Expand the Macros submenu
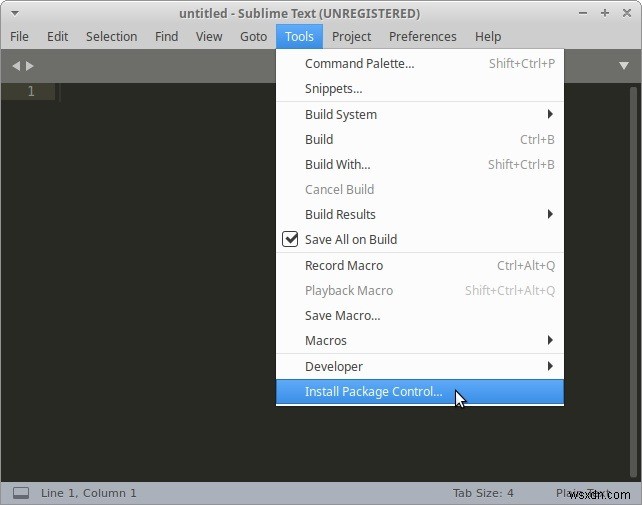 click(x=550, y=340)
